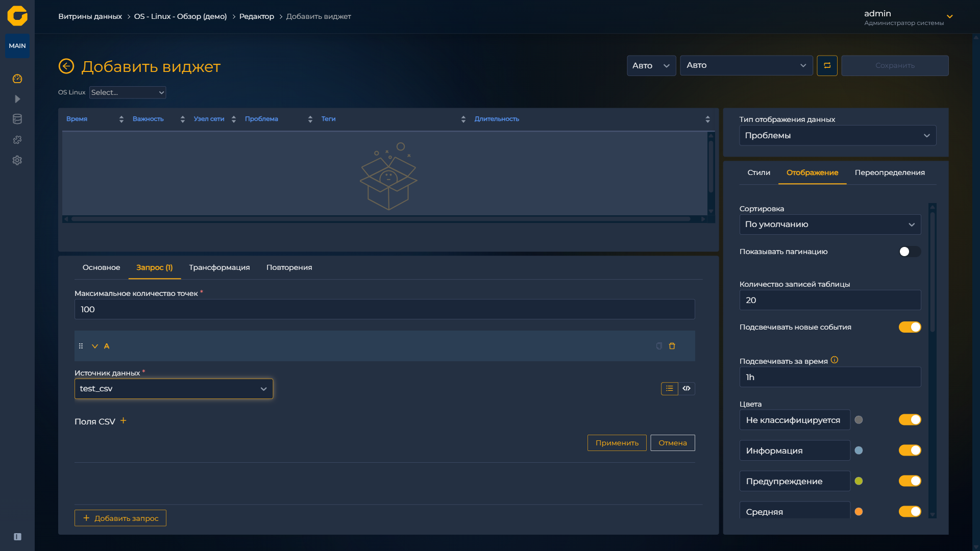Click the back arrow next to Добавить виджет
Screen dimensions: 980x551
[x=66, y=66]
